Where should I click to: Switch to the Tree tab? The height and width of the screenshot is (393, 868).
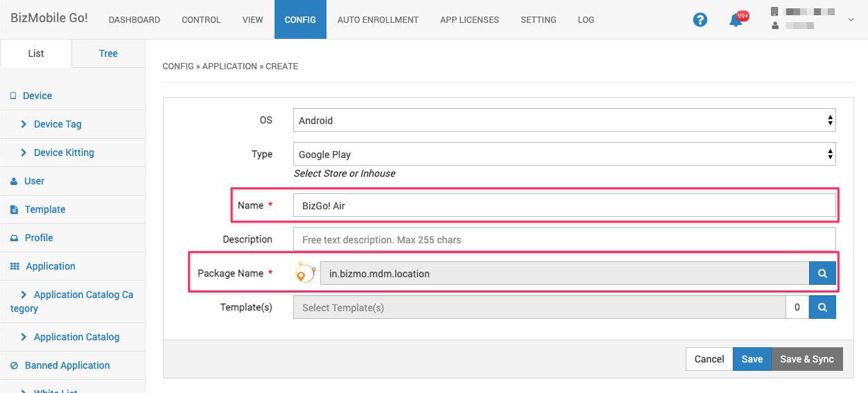[x=108, y=53]
